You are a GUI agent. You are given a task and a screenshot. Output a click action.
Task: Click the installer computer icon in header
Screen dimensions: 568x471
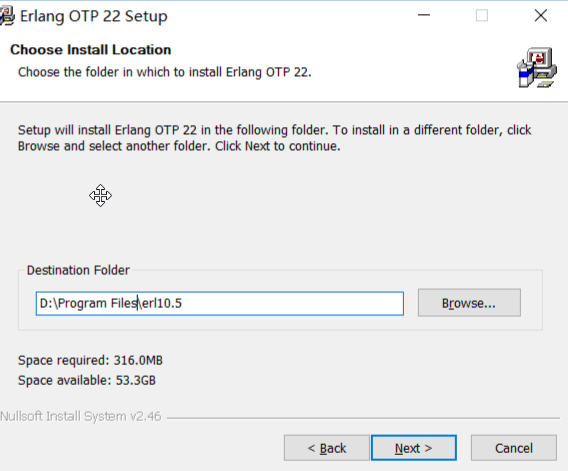[x=536, y=68]
